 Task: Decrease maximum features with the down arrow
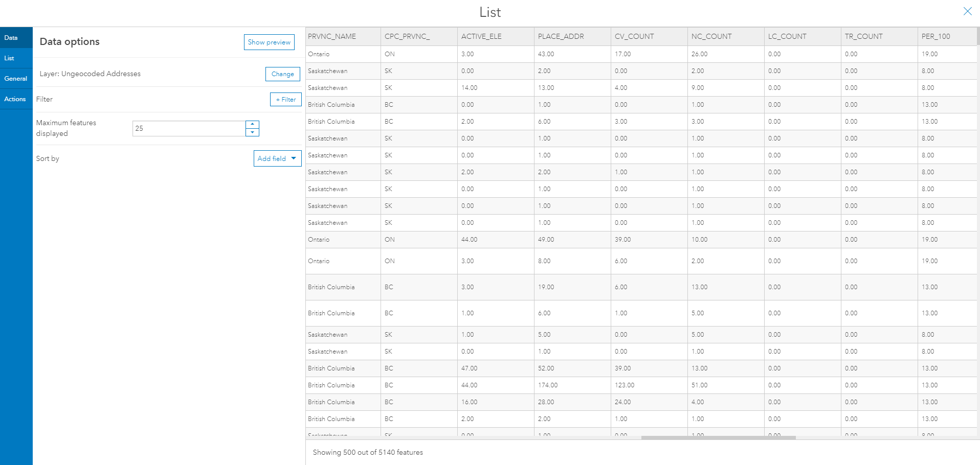[x=252, y=132]
